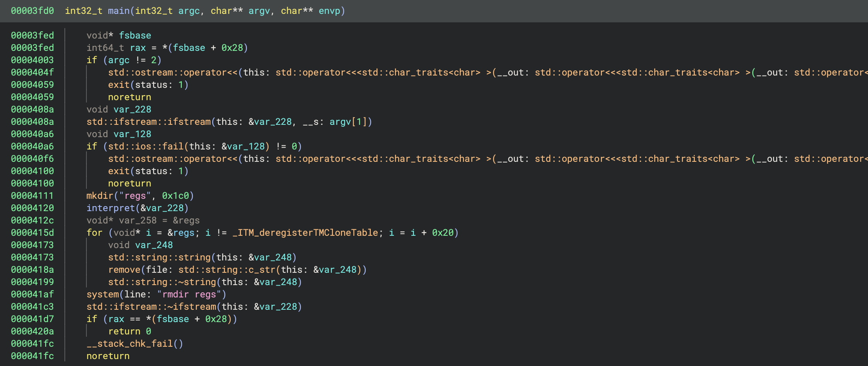Click the "regs" string in mkdir

click(135, 196)
